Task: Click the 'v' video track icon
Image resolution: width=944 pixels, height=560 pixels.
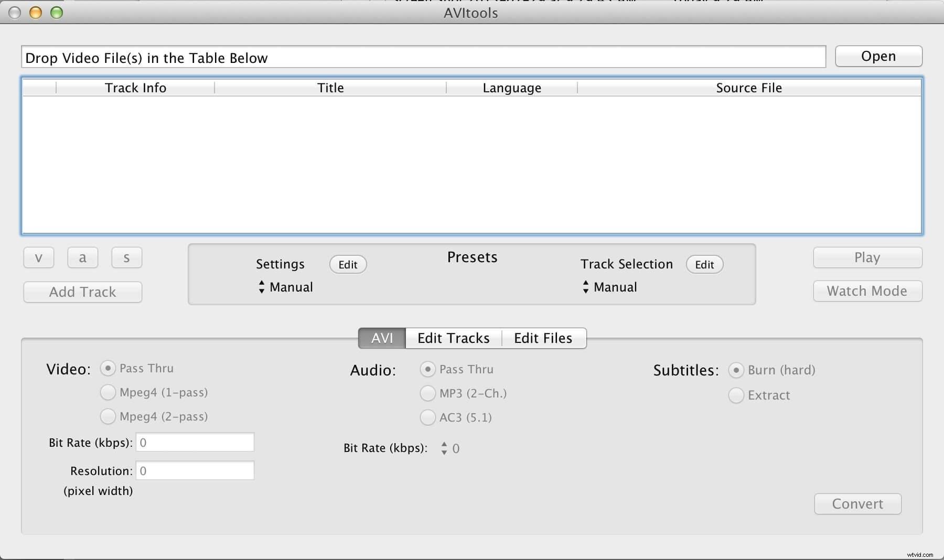Action: (x=38, y=257)
